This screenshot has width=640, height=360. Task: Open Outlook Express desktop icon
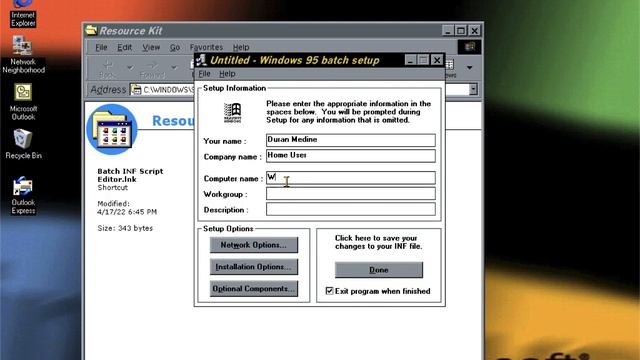tap(23, 195)
